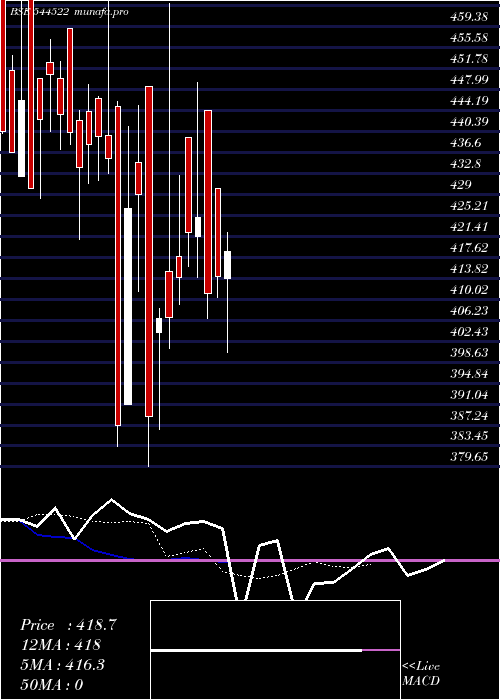Click the Price : 418.7 readout

pyautogui.click(x=68, y=625)
